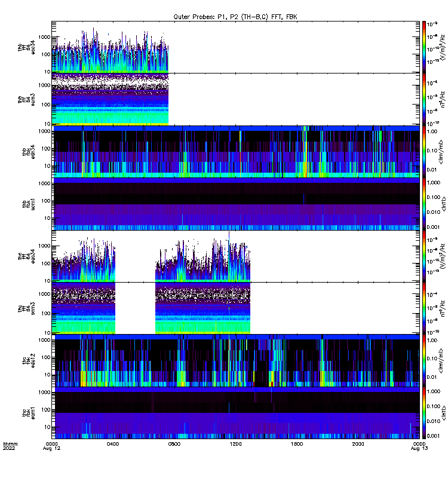Click the '0800' time tick label

coord(174,444)
